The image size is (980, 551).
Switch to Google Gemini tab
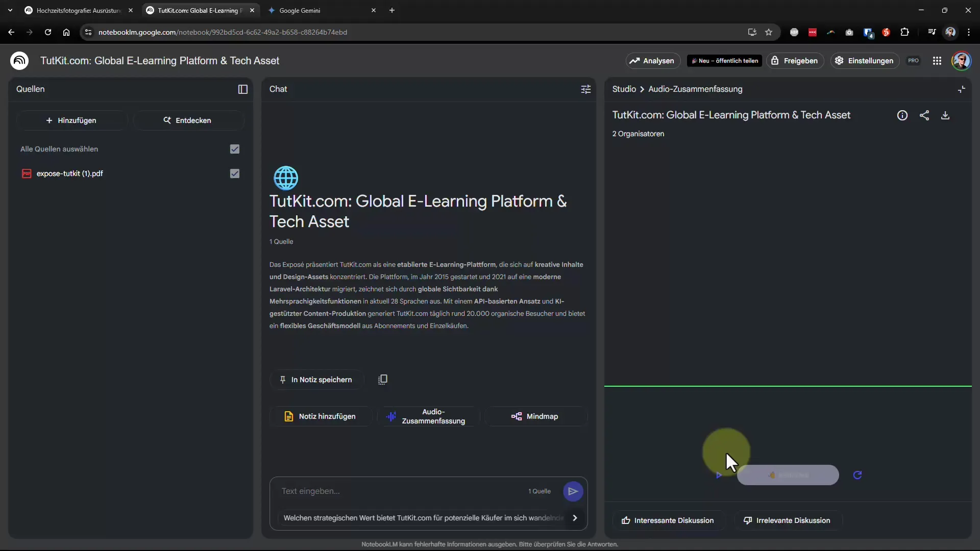click(x=323, y=10)
